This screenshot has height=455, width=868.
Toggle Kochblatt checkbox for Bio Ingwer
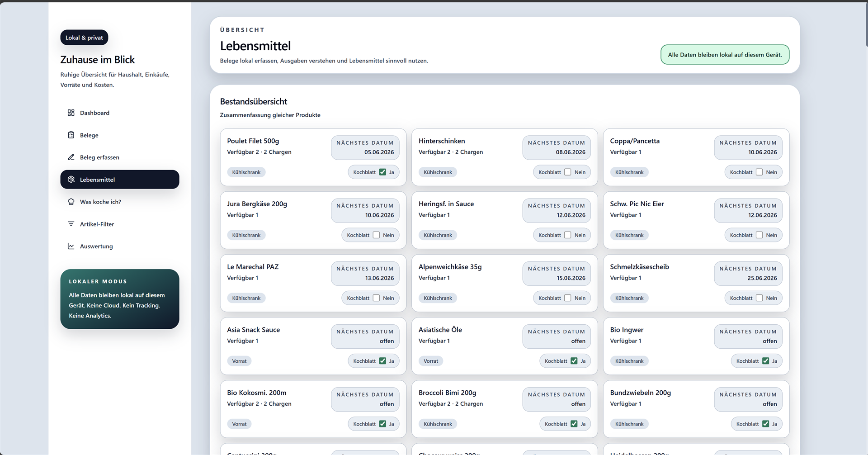(x=765, y=361)
